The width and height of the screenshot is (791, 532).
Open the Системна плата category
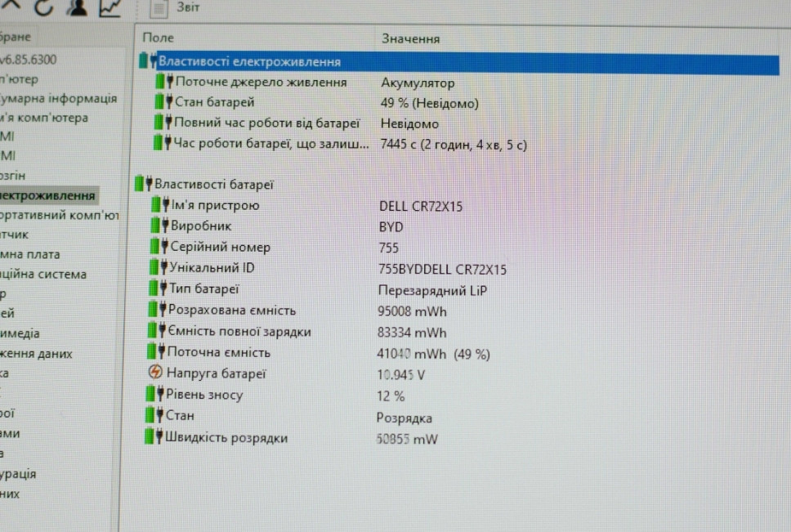click(45, 254)
